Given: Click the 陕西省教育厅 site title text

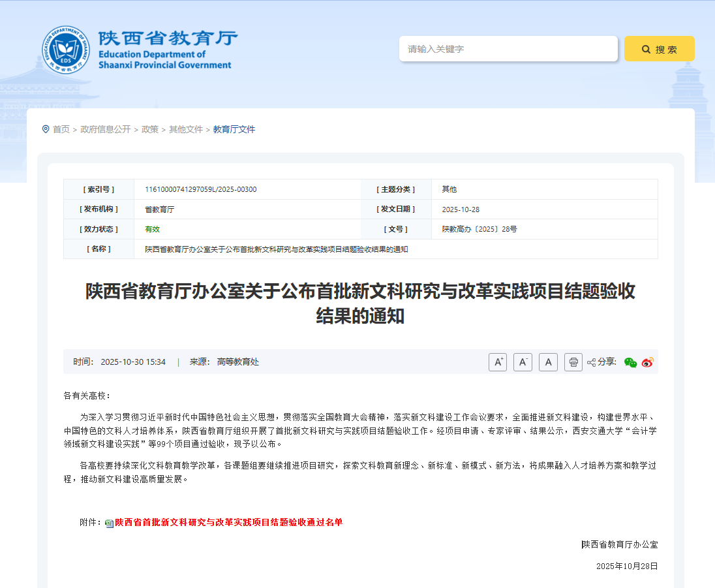Looking at the screenshot, I should click(168, 39).
